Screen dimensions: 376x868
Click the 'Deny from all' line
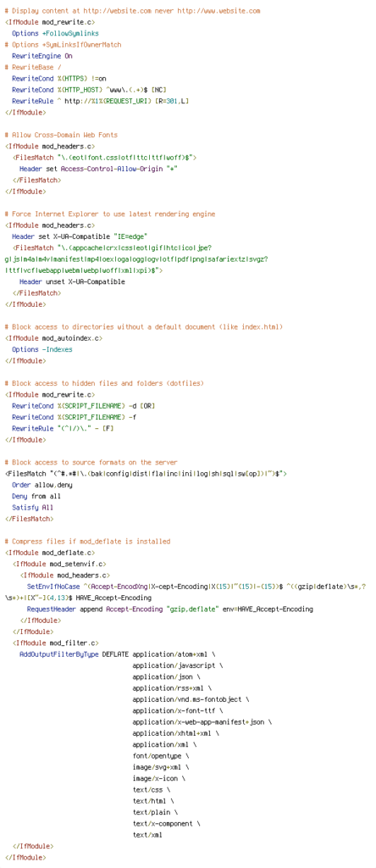36,496
